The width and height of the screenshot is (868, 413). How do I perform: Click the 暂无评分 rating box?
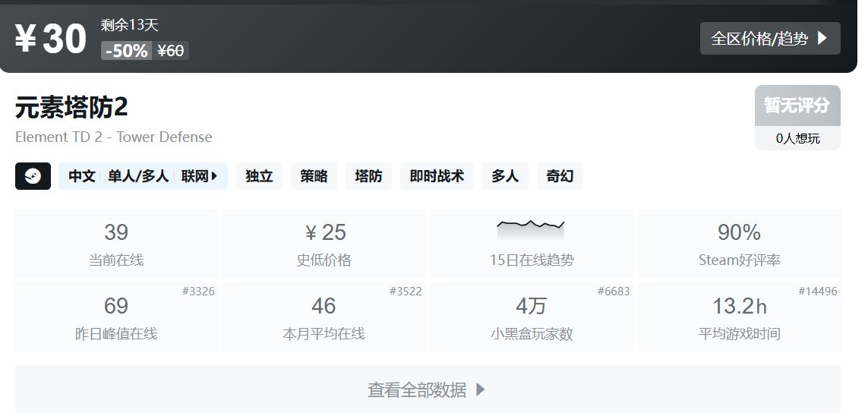[x=797, y=106]
